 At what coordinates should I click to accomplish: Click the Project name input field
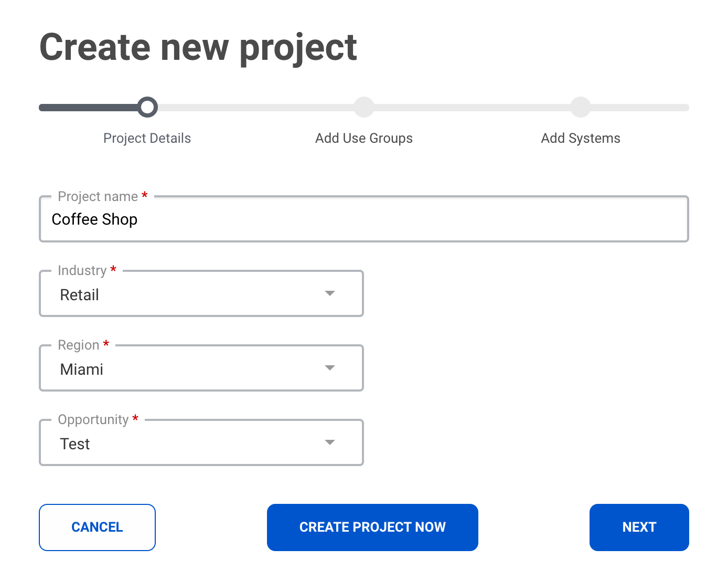(364, 219)
